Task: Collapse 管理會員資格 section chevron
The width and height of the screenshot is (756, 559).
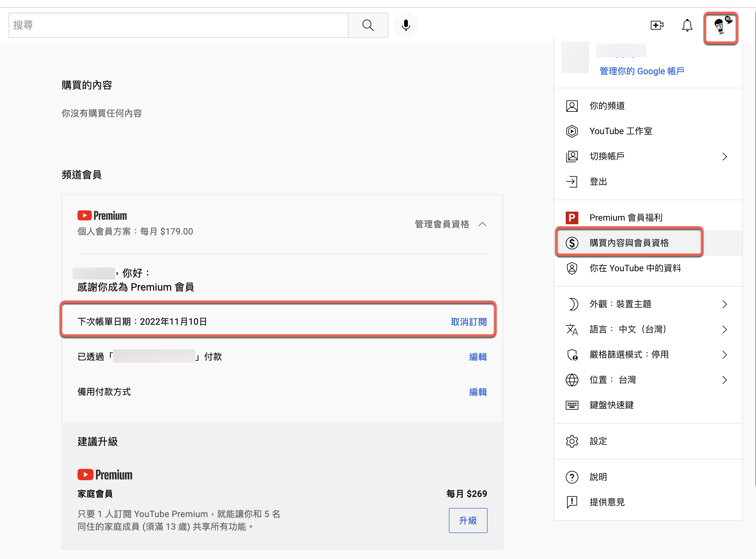Action: [x=482, y=224]
